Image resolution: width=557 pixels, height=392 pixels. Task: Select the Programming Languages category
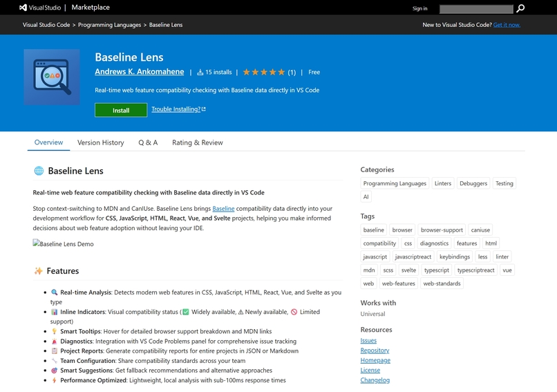click(x=395, y=183)
